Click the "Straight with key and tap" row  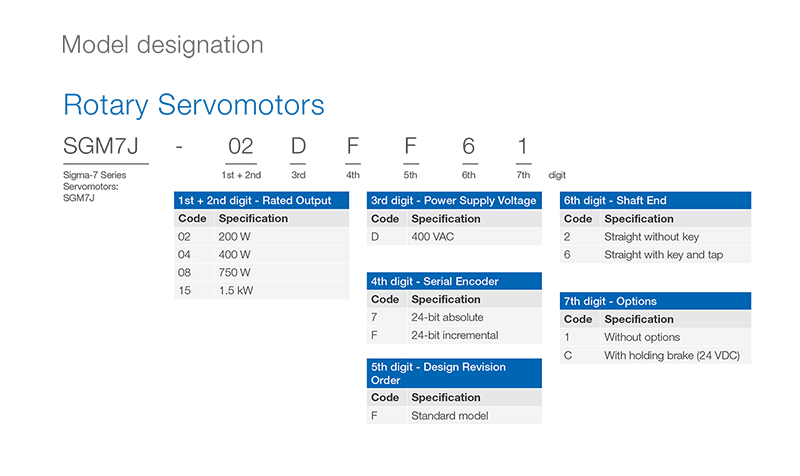[663, 255]
